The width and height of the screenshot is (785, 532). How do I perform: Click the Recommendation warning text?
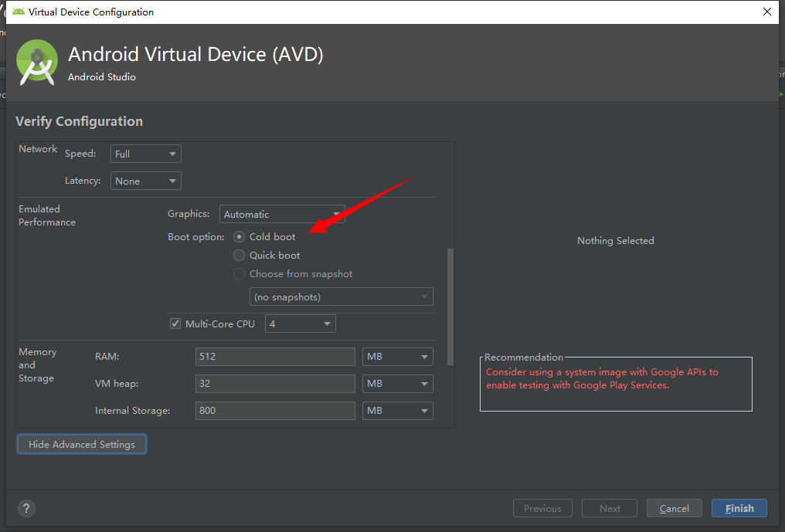coord(602,379)
